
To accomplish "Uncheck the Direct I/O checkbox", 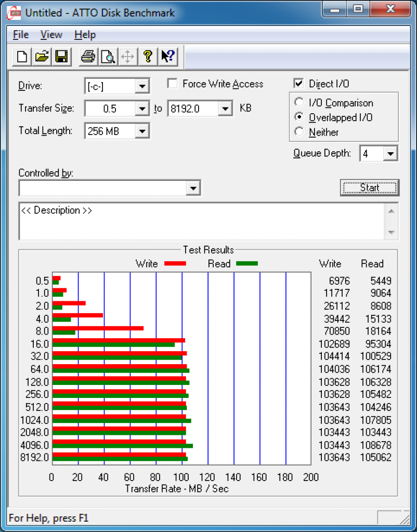I will (x=298, y=84).
